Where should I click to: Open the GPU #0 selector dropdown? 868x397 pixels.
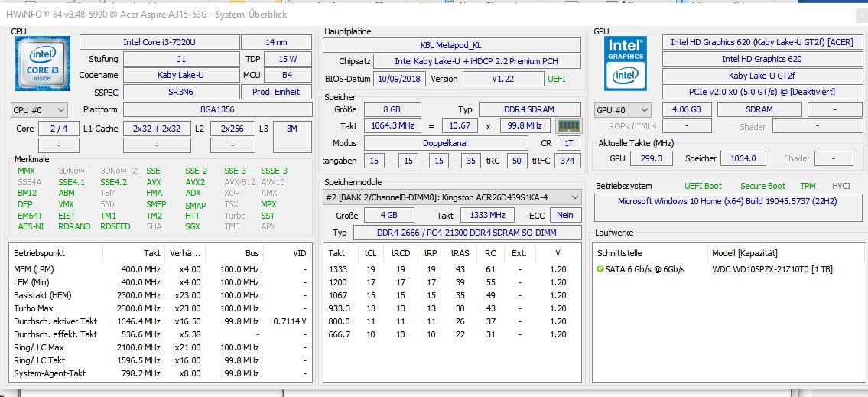(623, 109)
